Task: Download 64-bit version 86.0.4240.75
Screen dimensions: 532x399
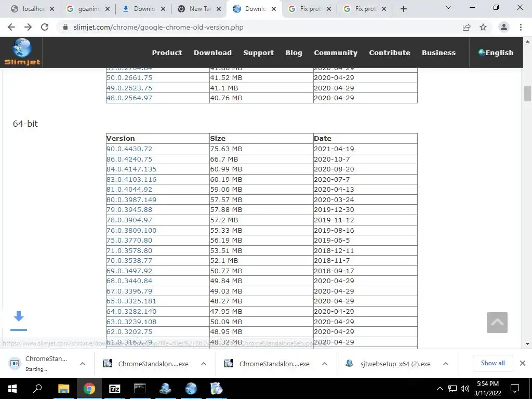Action: click(129, 159)
